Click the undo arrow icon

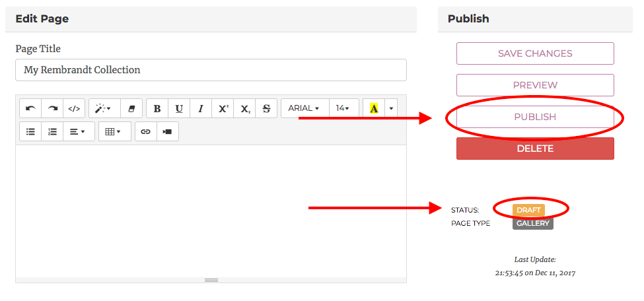[x=30, y=108]
